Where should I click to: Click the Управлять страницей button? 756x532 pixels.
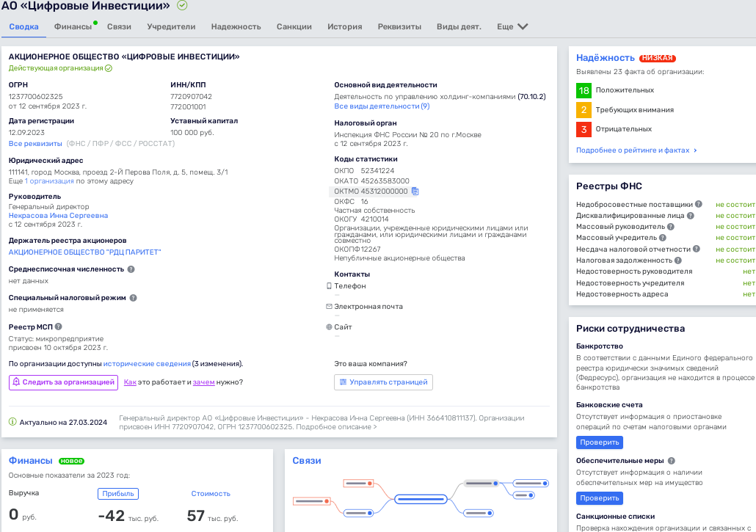click(383, 382)
